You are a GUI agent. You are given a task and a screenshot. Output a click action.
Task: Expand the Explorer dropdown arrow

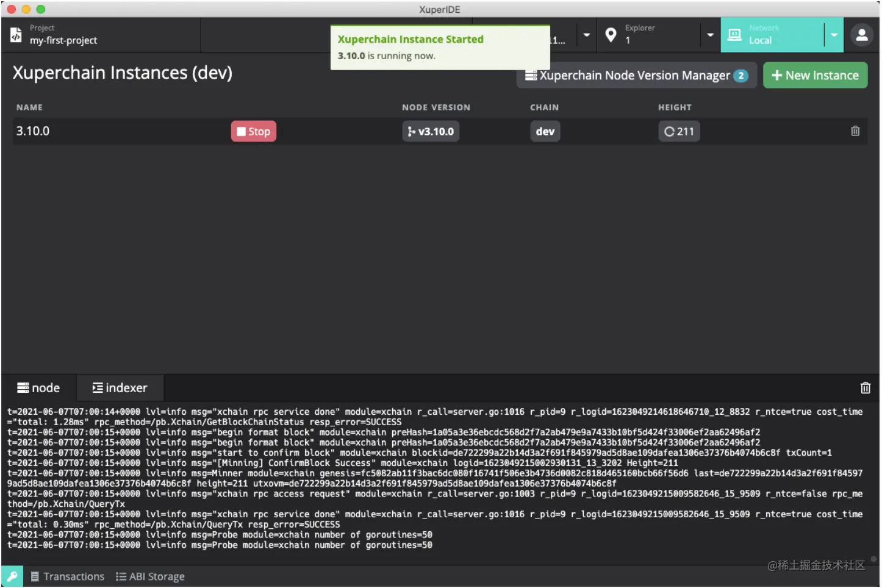[x=710, y=35]
